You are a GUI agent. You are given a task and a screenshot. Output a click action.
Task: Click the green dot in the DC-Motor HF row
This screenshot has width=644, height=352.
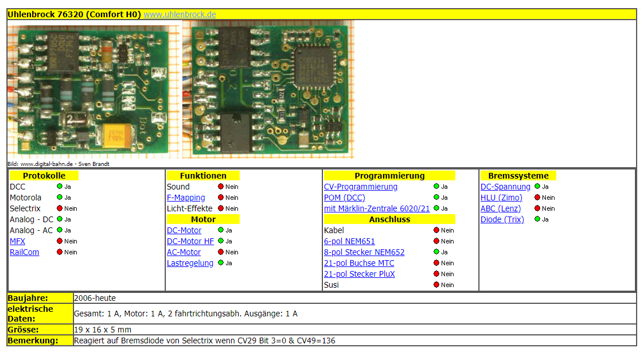pyautogui.click(x=221, y=241)
